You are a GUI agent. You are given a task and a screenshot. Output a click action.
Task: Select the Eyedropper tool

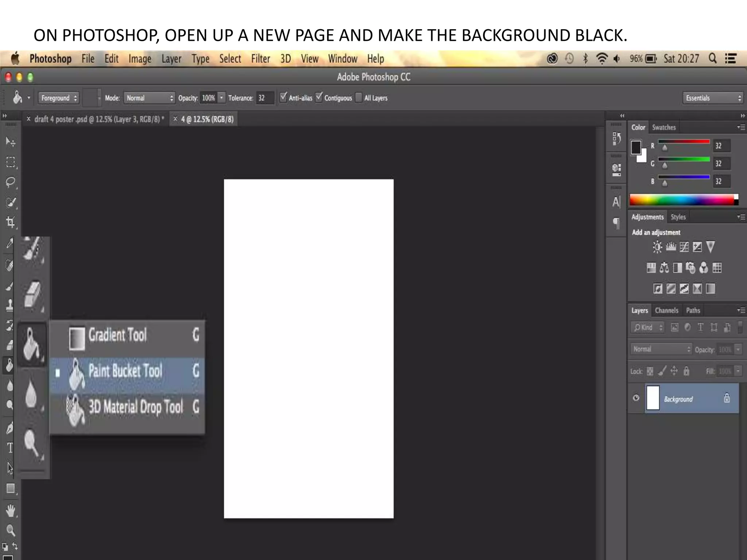(10, 243)
